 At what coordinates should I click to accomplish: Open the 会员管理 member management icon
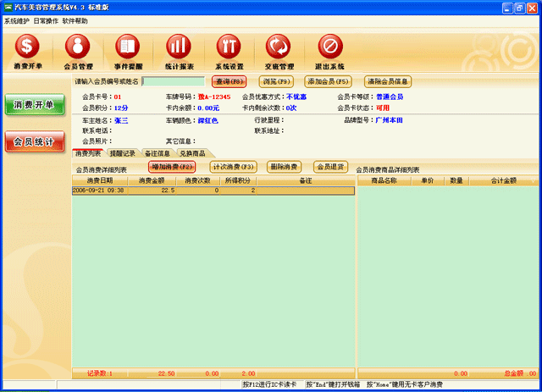(x=78, y=51)
